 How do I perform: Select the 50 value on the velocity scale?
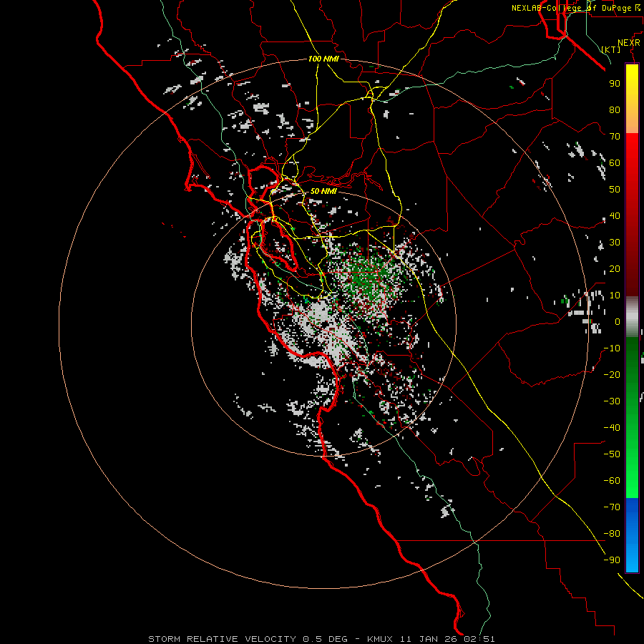[615, 190]
